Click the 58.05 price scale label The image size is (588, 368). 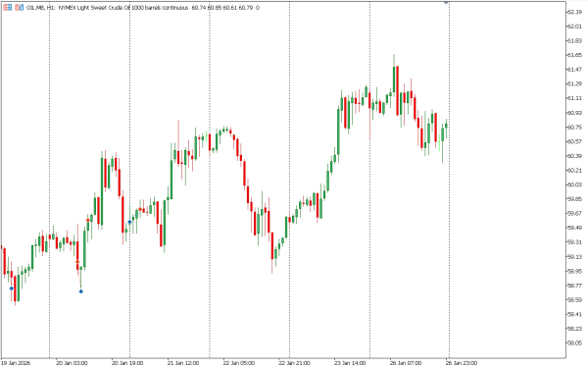(x=574, y=342)
